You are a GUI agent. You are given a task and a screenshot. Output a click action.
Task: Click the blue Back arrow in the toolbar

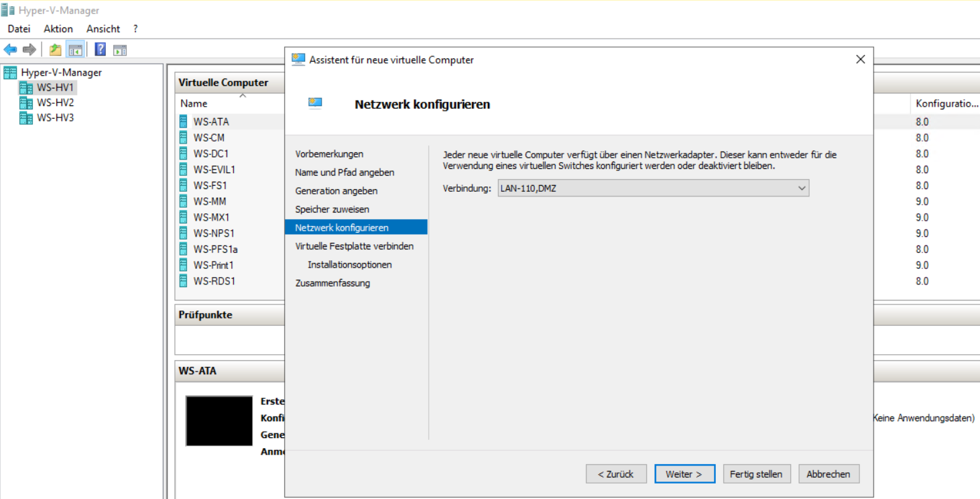click(x=10, y=50)
